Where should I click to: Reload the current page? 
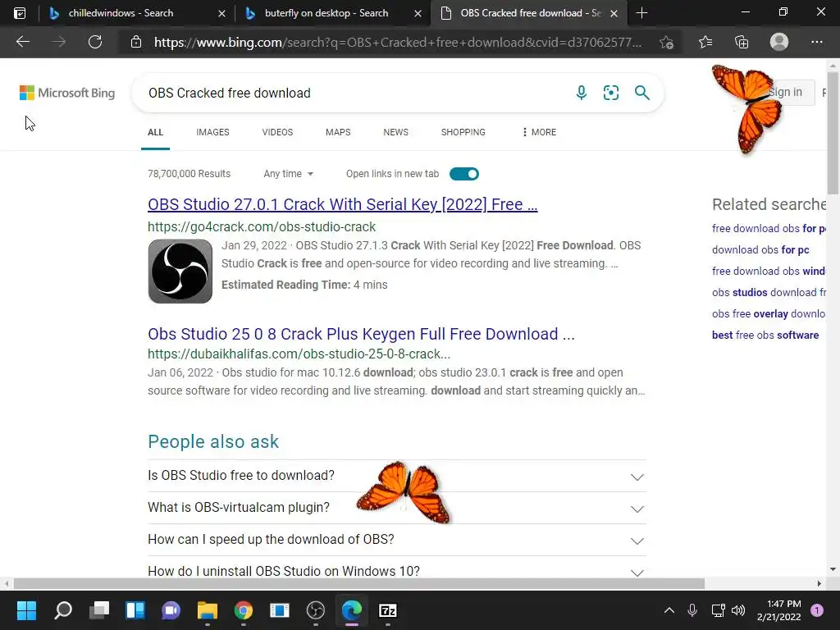click(95, 42)
